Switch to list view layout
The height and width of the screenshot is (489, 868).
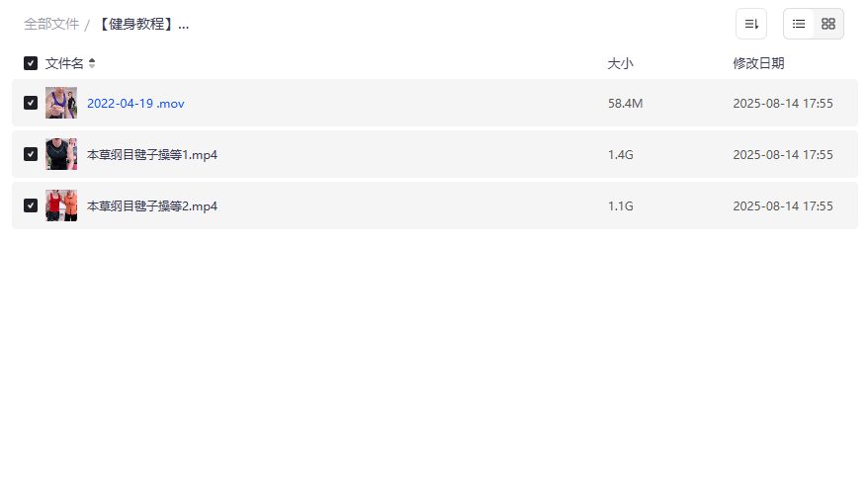[799, 24]
